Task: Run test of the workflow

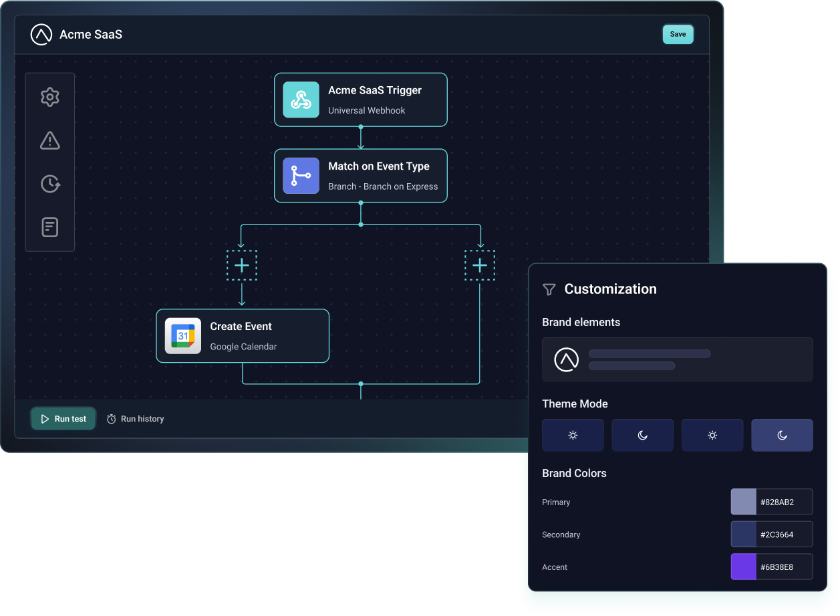Action: click(63, 419)
